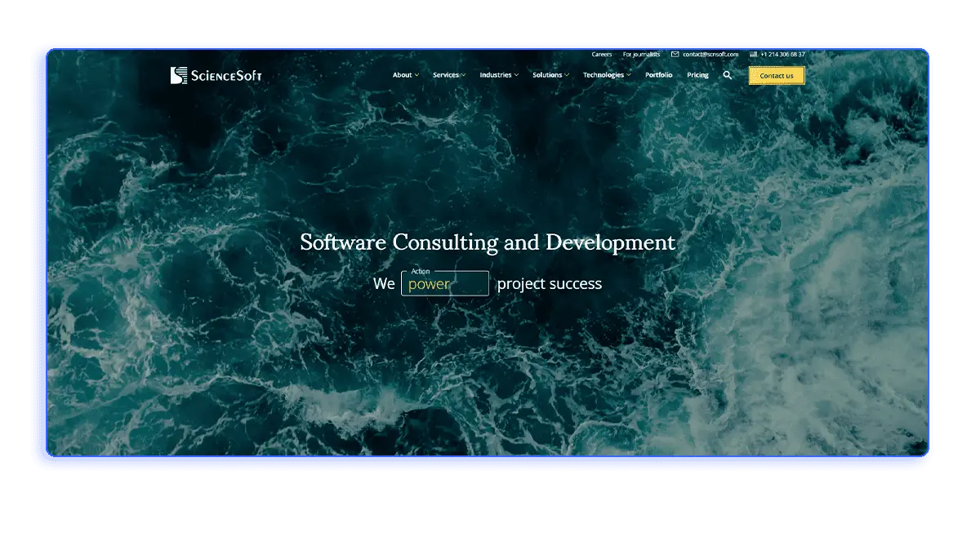
Task: Click the Action label above the input box
Action: click(x=421, y=271)
